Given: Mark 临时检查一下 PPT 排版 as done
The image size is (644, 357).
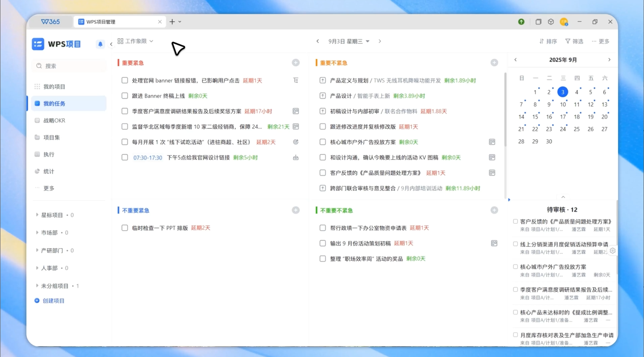Looking at the screenshot, I should [125, 228].
